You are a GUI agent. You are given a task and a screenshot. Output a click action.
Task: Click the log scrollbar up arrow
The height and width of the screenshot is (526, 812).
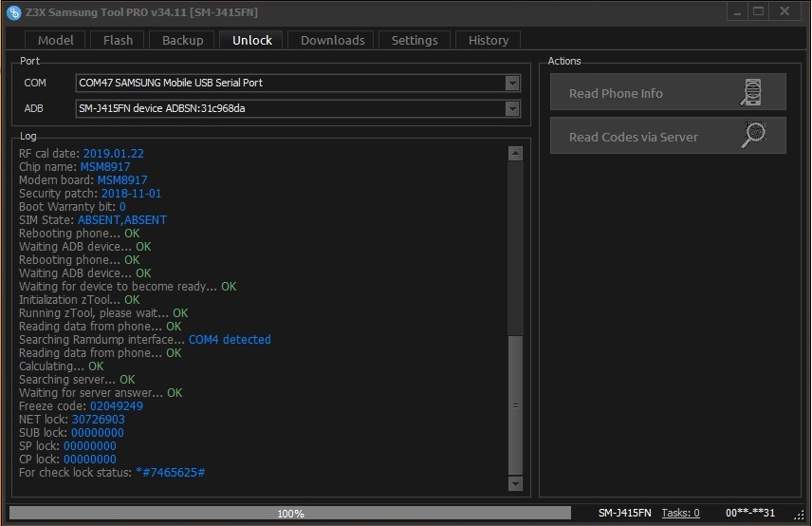(x=515, y=153)
